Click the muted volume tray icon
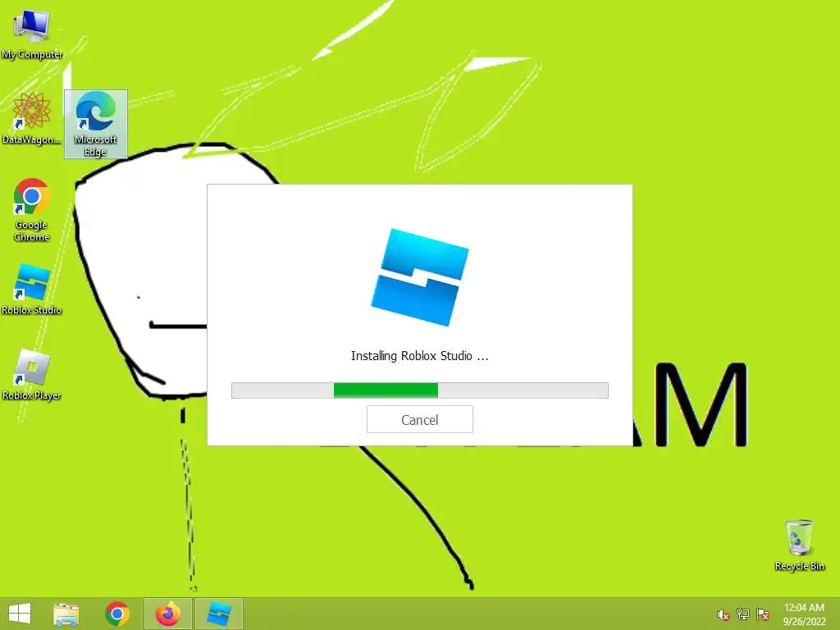Screen dimensions: 840x630 (x=724, y=614)
